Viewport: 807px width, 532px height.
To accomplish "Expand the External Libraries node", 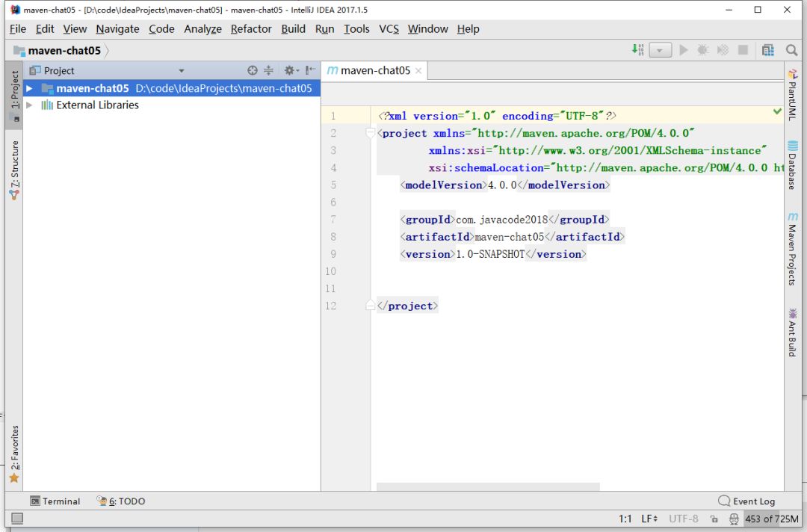I will tap(29, 105).
